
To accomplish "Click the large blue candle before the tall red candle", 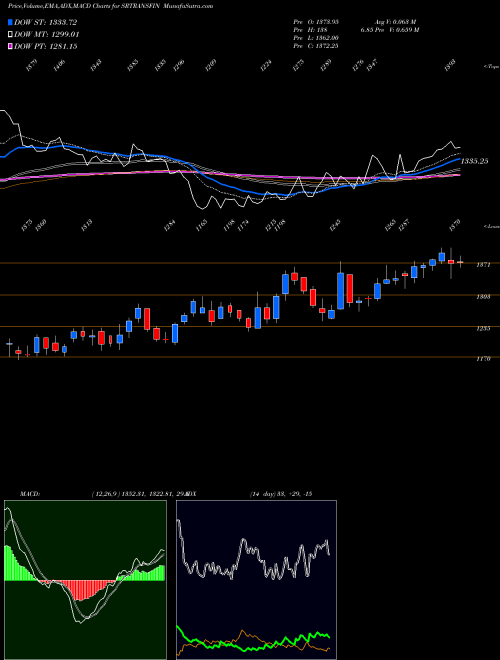I will 340,291.
